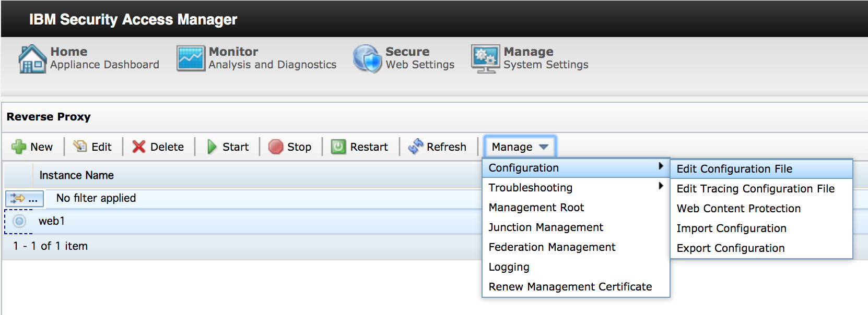This screenshot has width=868, height=315.
Task: Choose Export Configuration
Action: pyautogui.click(x=730, y=248)
